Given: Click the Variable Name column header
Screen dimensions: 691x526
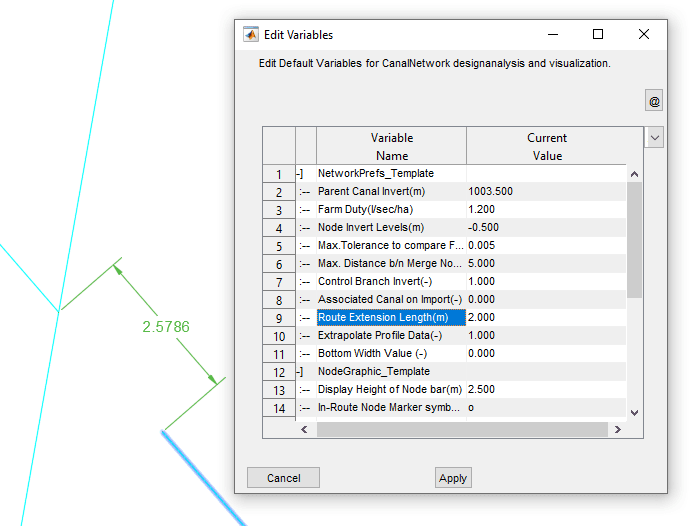Looking at the screenshot, I should (392, 146).
